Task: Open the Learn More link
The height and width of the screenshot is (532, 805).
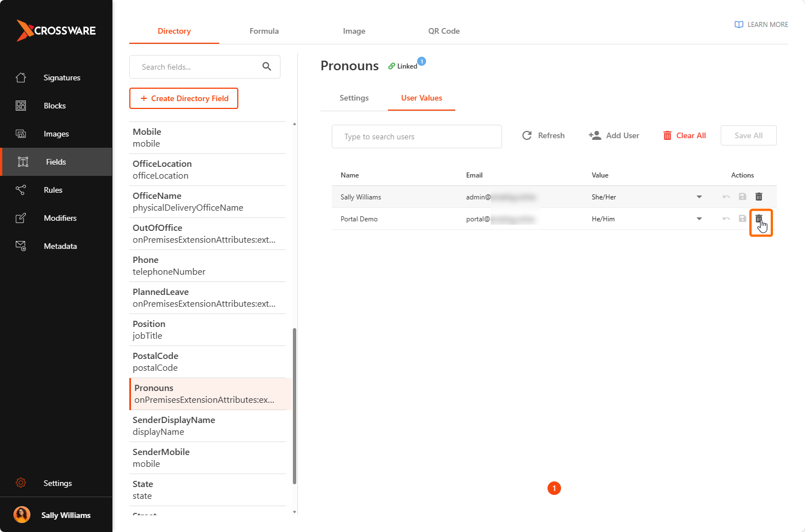Action: tap(761, 25)
